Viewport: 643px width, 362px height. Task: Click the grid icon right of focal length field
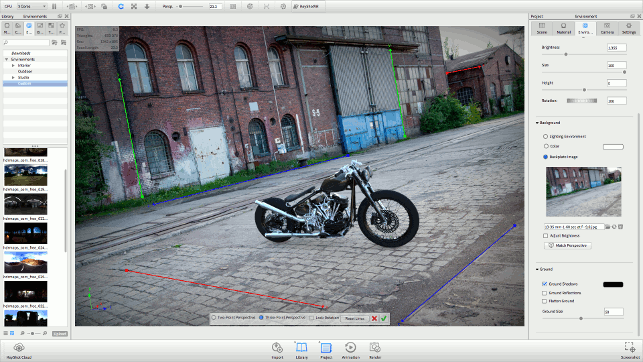233,7
